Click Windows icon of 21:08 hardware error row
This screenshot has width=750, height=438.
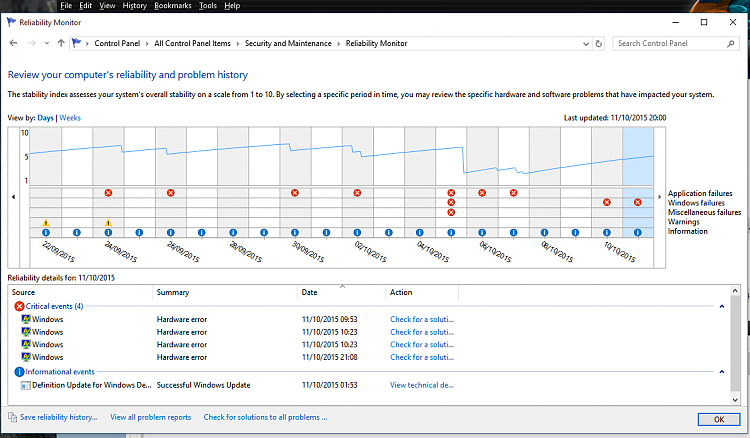point(26,357)
